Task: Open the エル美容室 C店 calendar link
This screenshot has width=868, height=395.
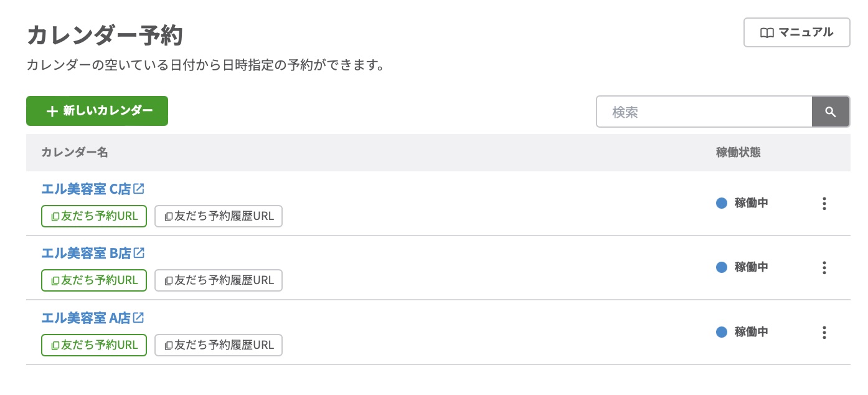Action: [86, 189]
